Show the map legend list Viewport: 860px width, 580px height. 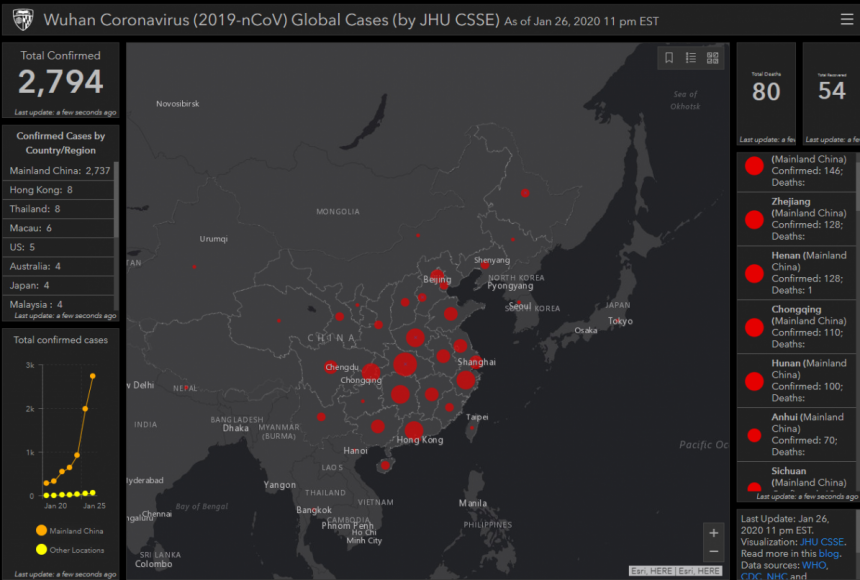point(691,58)
